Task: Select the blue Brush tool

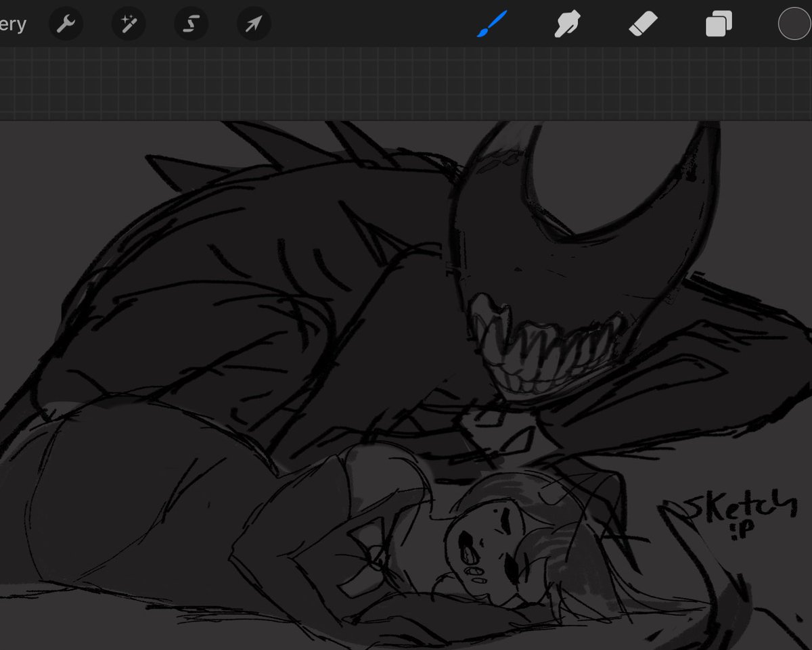Action: pos(492,25)
